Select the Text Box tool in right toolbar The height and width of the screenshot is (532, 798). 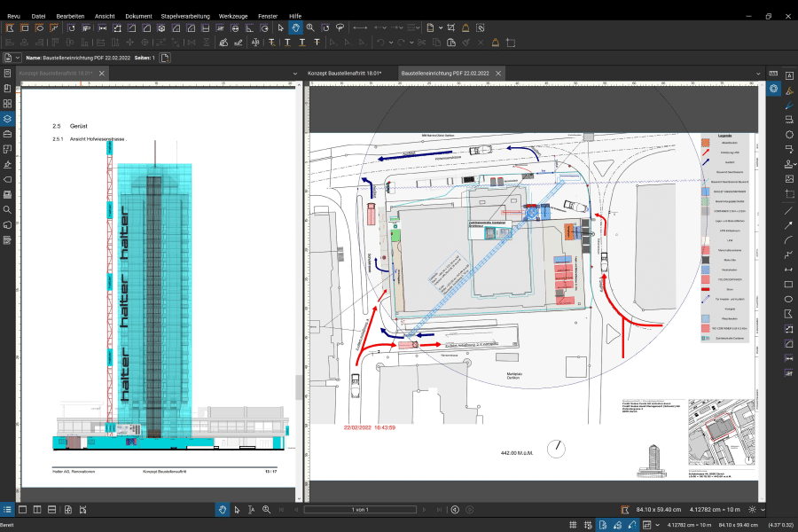[789, 76]
